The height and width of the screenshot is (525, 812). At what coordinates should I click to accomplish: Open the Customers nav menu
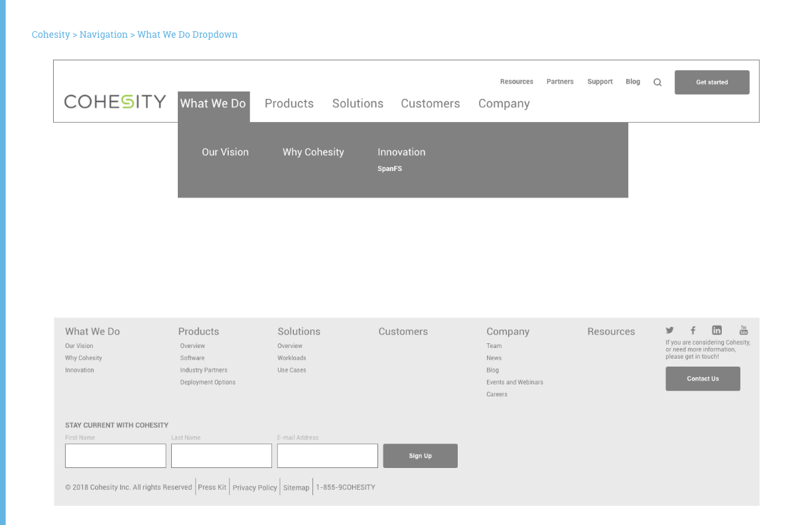[431, 103]
